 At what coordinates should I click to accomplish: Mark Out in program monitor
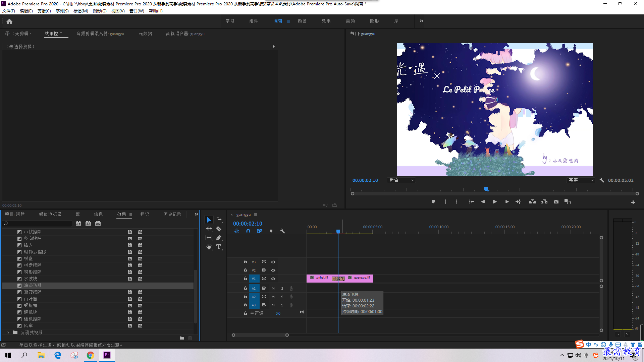pyautogui.click(x=456, y=202)
